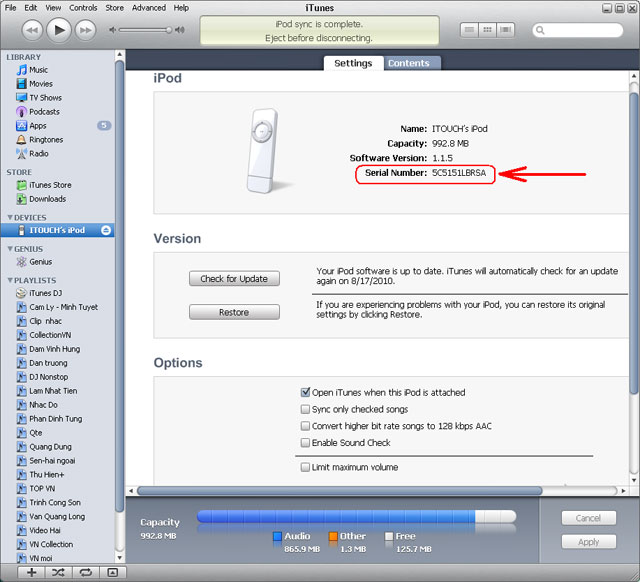Screen dimensions: 640x582
Task: Show artwork viewer button
Action: coord(112,573)
